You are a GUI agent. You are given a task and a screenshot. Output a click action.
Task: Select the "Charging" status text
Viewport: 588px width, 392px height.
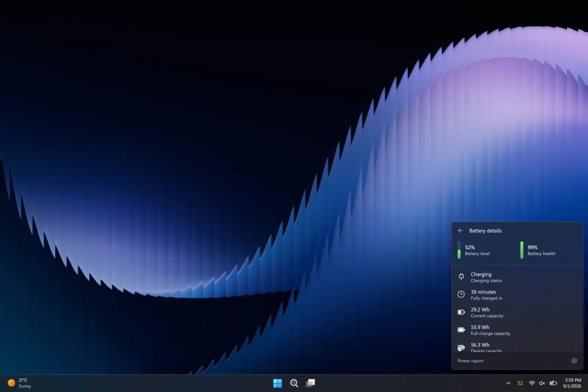pos(481,274)
